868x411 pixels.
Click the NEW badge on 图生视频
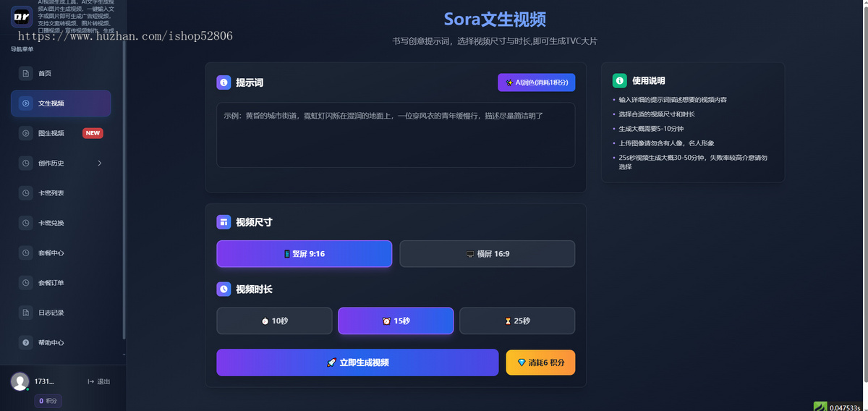[x=93, y=133]
